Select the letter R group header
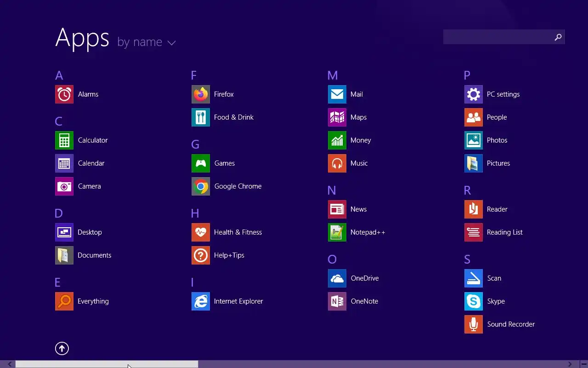 (468, 190)
